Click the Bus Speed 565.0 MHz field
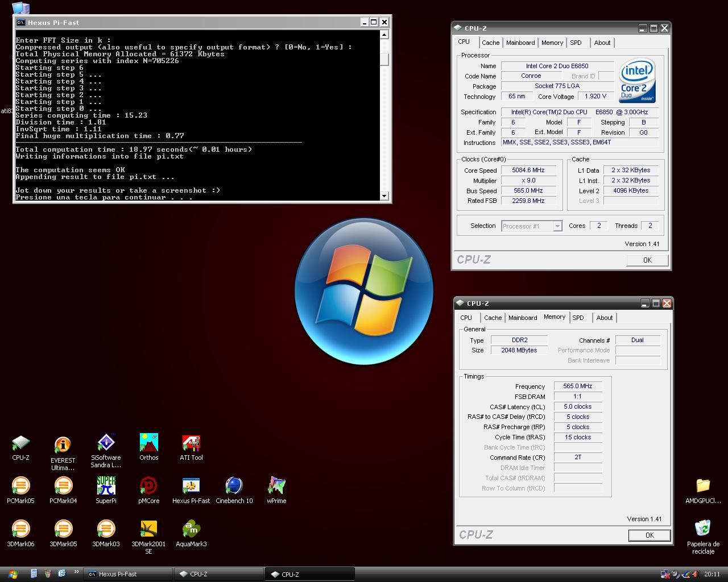The width and height of the screenshot is (728, 582). pos(528,190)
